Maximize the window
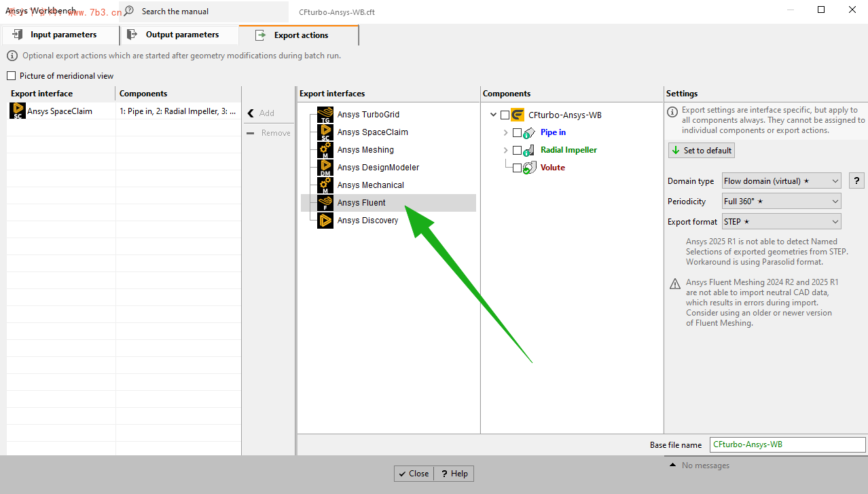Screen dimensions: 868x494 click(821, 9)
